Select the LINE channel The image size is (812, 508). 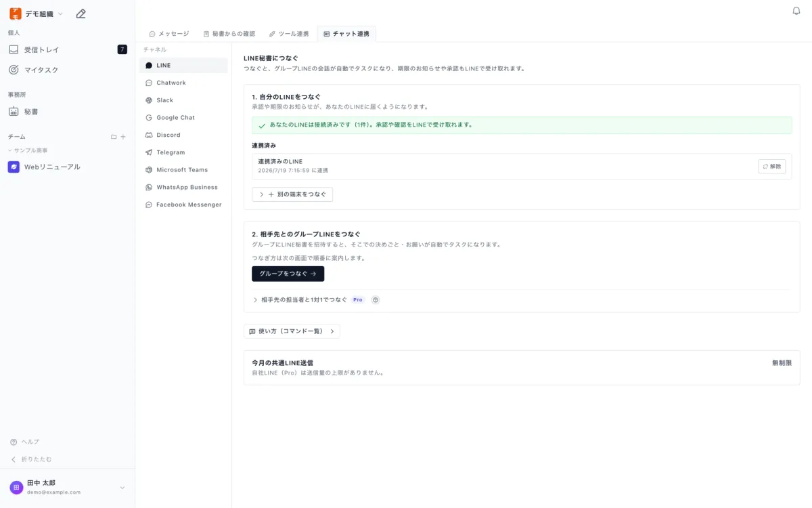pyautogui.click(x=183, y=65)
